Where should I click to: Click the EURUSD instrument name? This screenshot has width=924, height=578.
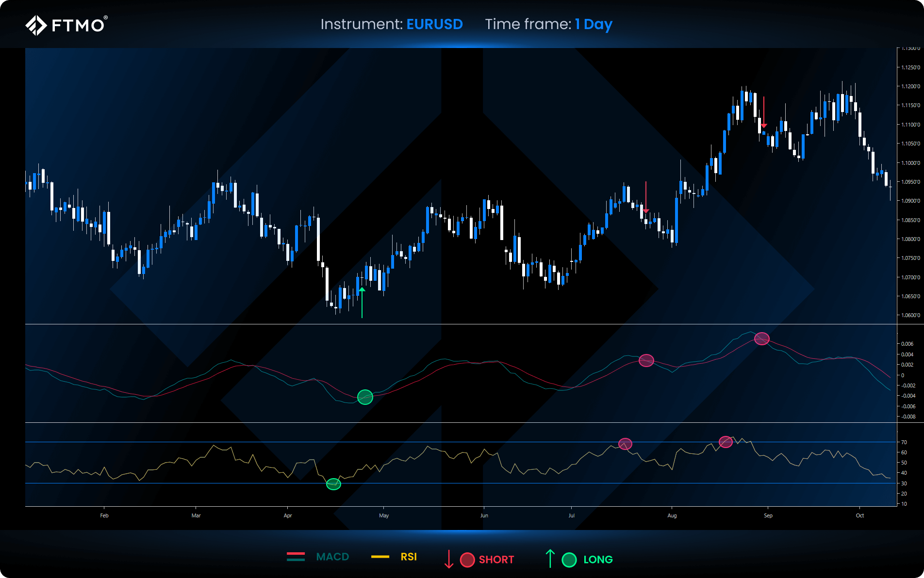(434, 24)
